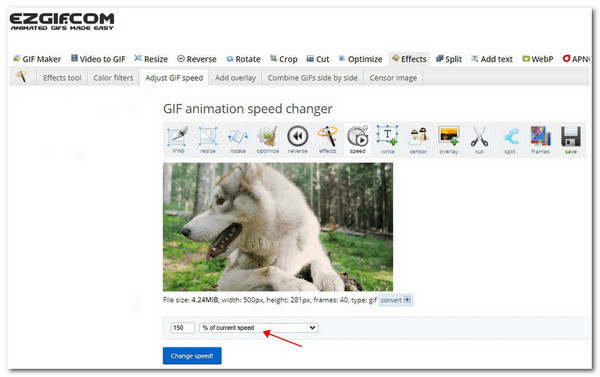The image size is (600, 377).
Task: Select the cut scissors icon
Action: 479,139
